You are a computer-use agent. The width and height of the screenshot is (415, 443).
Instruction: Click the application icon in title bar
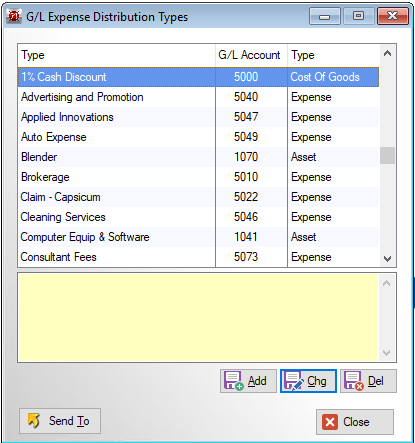click(x=14, y=16)
